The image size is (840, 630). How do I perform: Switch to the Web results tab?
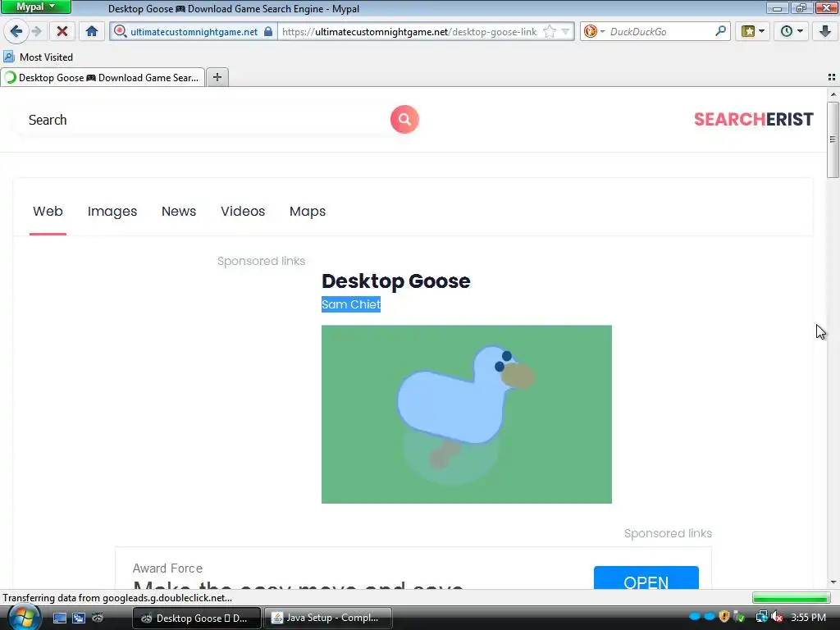tap(48, 211)
